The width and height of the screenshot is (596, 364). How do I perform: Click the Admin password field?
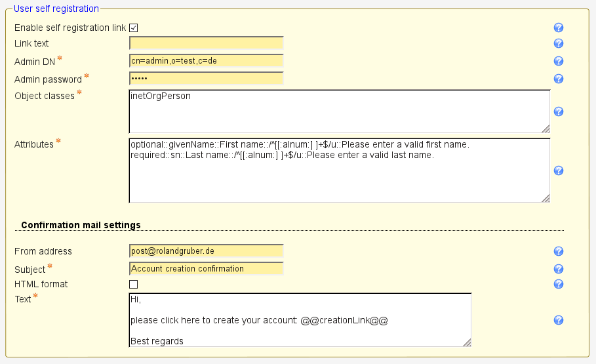point(207,79)
